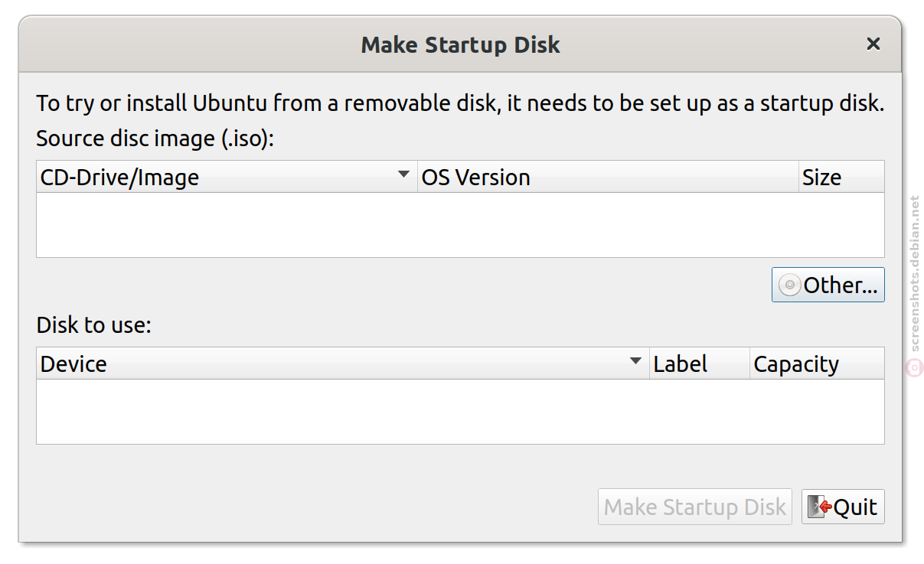Viewport: 924px width, 564px height.
Task: Click inside the empty disk-to-use list
Action: 460,412
